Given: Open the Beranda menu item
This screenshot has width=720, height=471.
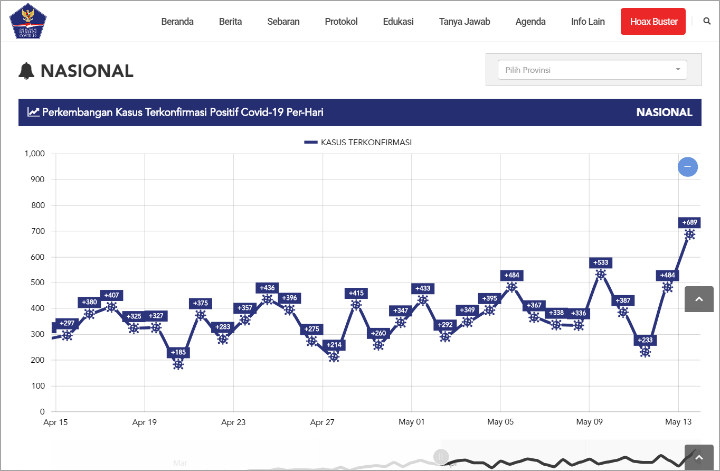Looking at the screenshot, I should coord(177,22).
